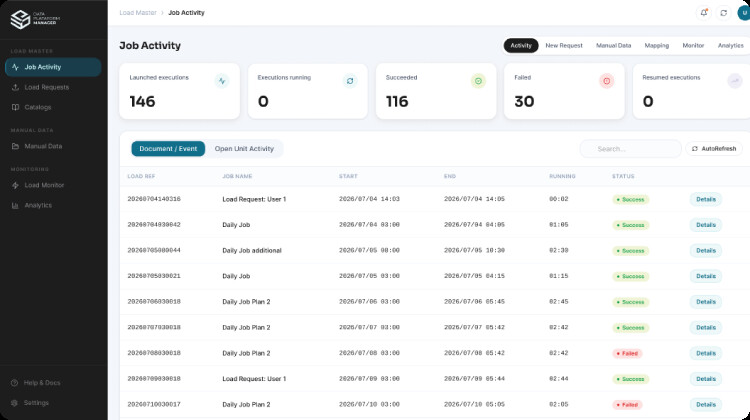Switch to the New Request tab
This screenshot has width=750, height=420.
[564, 45]
